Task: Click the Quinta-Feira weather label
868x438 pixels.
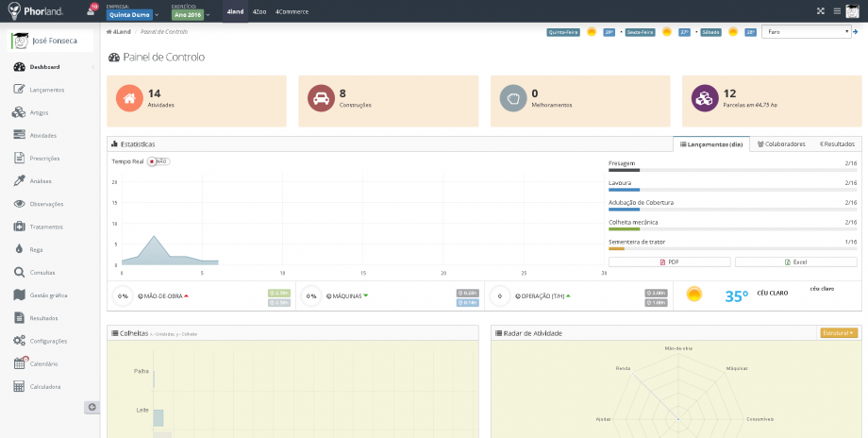Action: point(563,32)
